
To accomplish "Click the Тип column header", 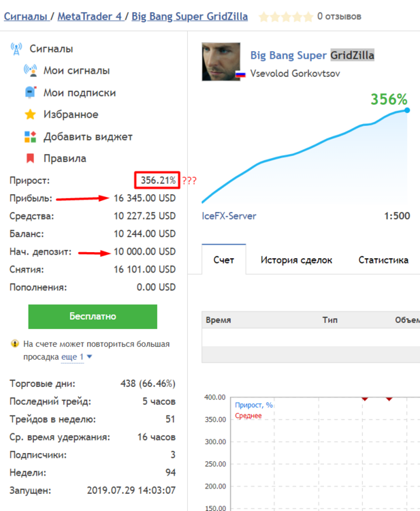I will [x=330, y=320].
